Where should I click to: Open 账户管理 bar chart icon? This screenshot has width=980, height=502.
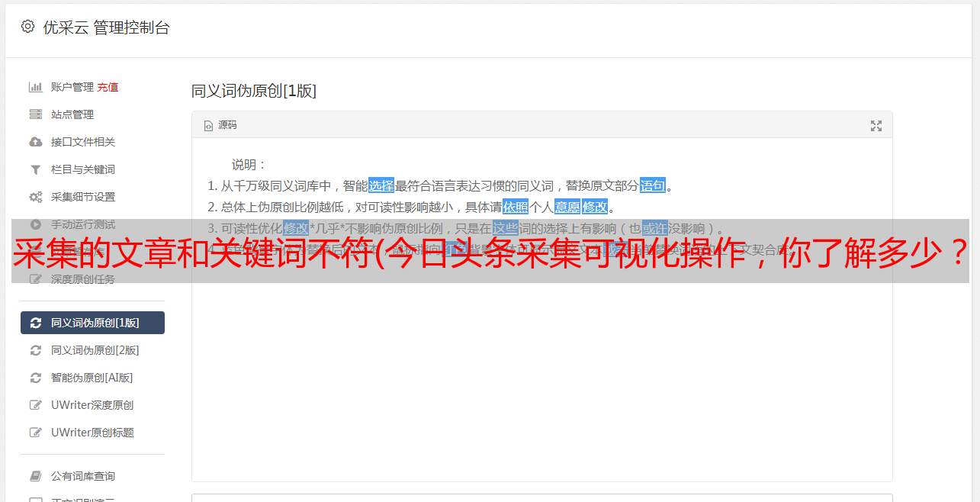(35, 87)
